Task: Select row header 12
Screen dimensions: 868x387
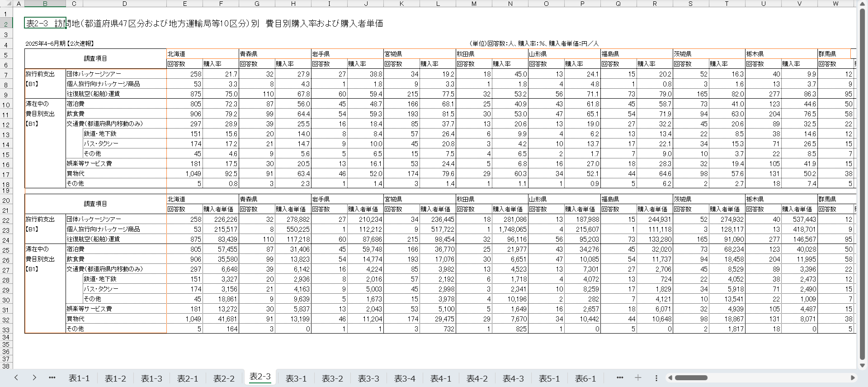Action: pos(6,125)
